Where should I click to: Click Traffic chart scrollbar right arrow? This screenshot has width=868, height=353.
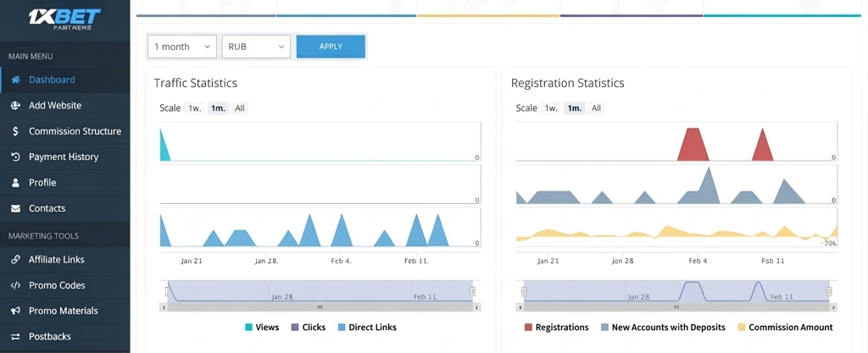click(x=477, y=306)
